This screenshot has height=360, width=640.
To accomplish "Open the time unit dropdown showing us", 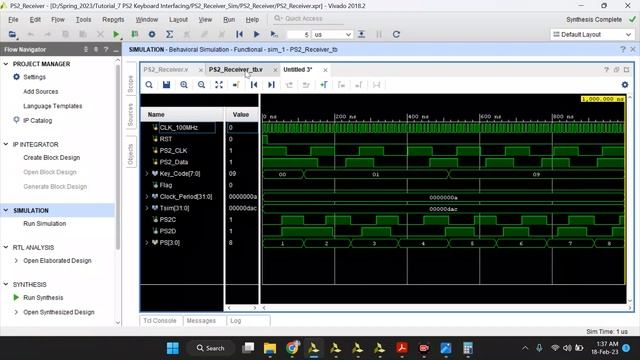I will coord(332,35).
